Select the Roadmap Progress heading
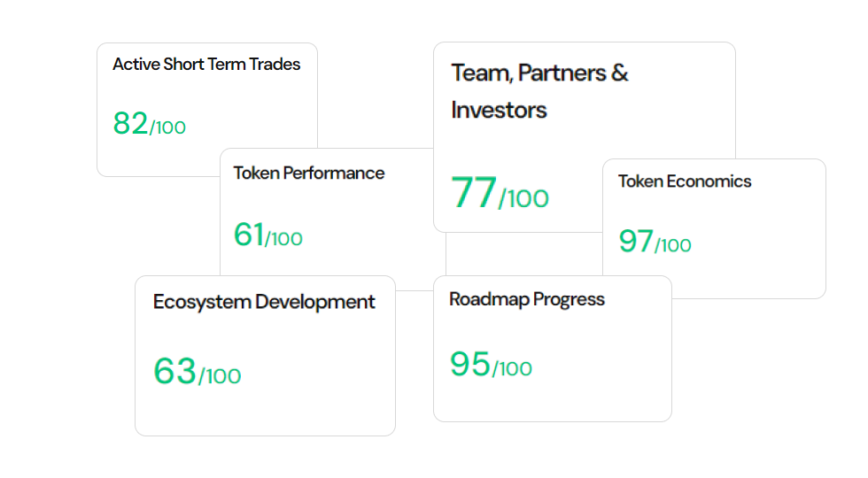Image resolution: width=868 pixels, height=478 pixels. point(527,299)
